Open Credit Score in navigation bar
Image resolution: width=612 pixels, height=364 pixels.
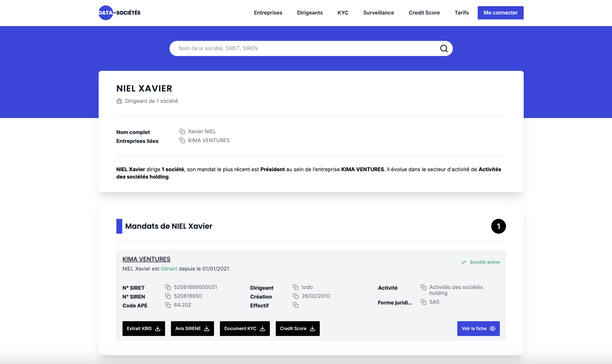click(424, 13)
